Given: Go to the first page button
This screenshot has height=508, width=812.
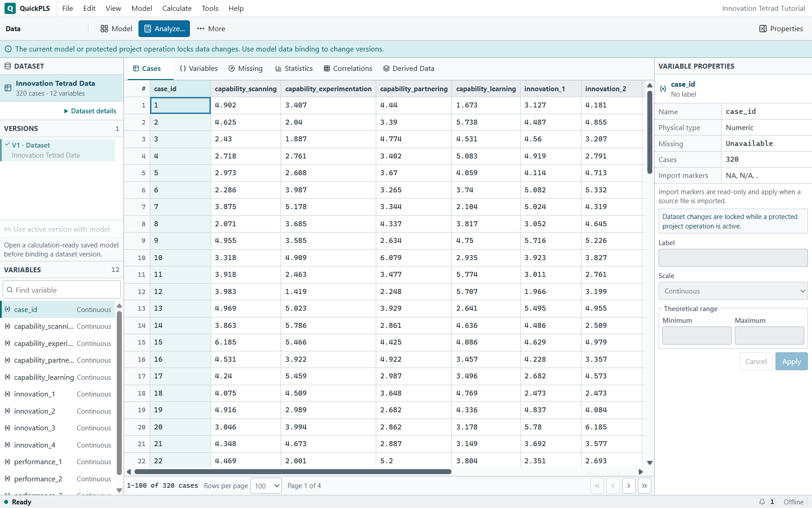Looking at the screenshot, I should [597, 486].
